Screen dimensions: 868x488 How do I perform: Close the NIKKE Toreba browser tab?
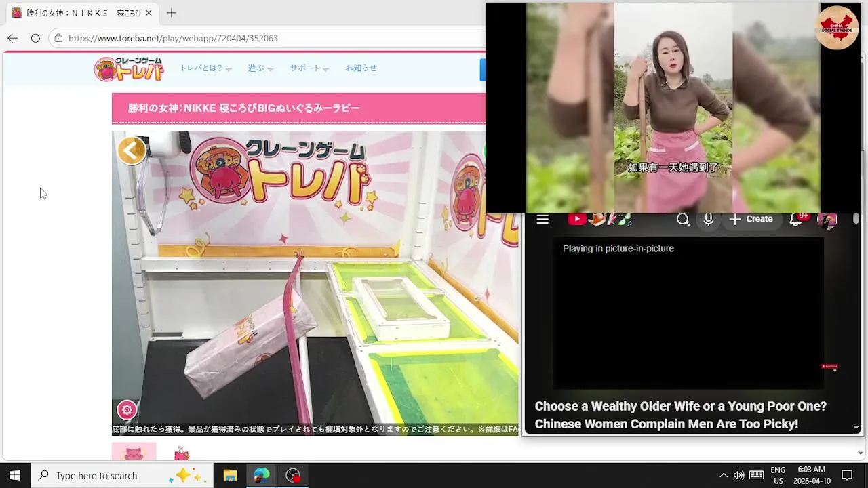pos(149,13)
